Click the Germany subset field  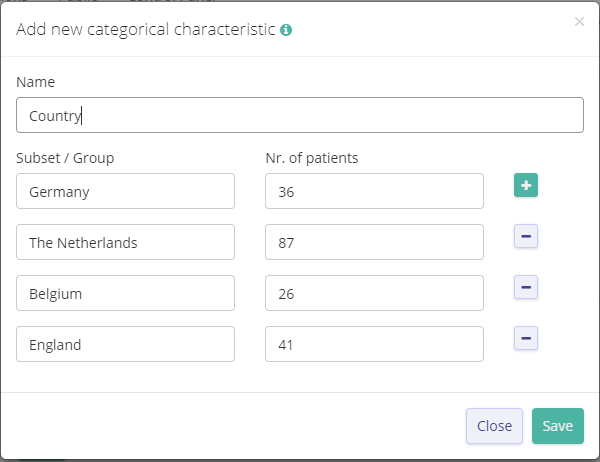pos(126,191)
